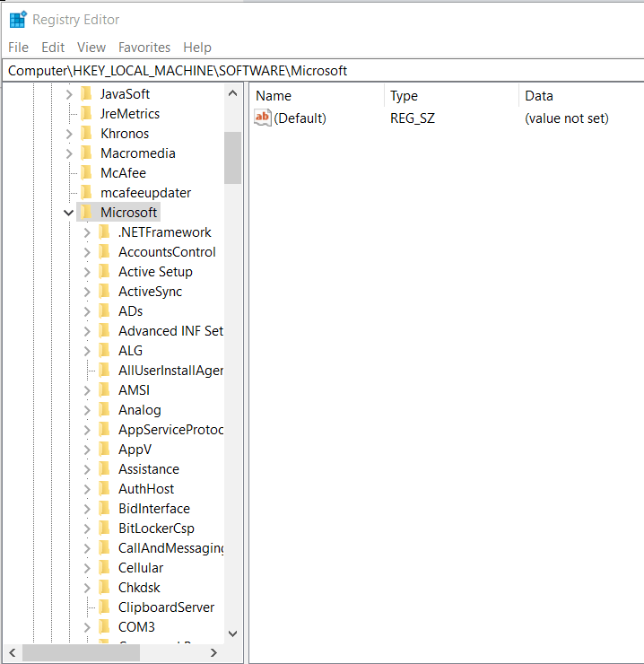644x664 pixels.
Task: Expand the Active Setup key
Action: [87, 272]
